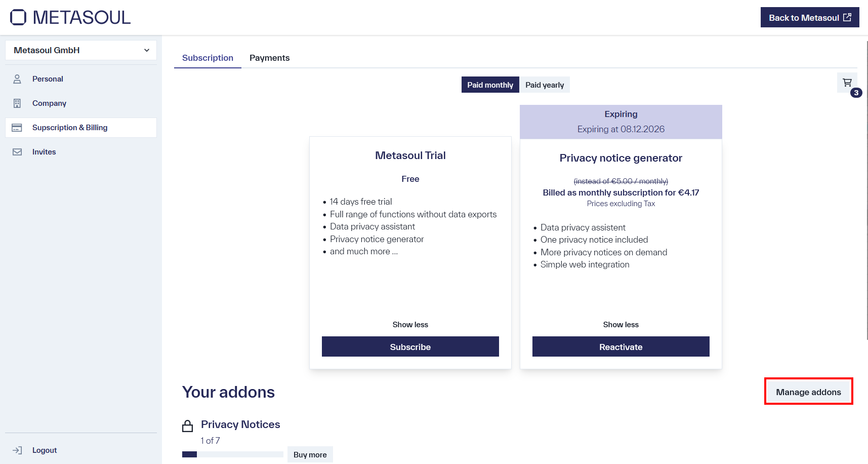Click the Logout arrow icon
Image resolution: width=868 pixels, height=464 pixels.
pyautogui.click(x=18, y=450)
